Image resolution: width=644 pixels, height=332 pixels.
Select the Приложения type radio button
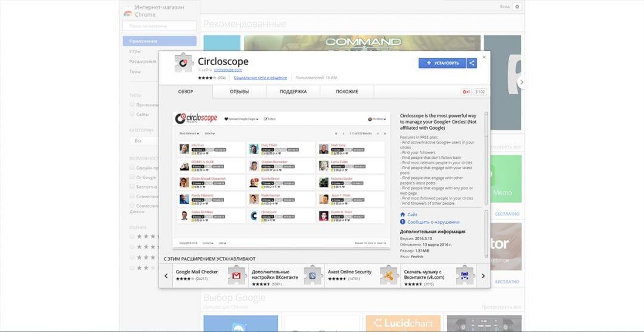click(132, 104)
